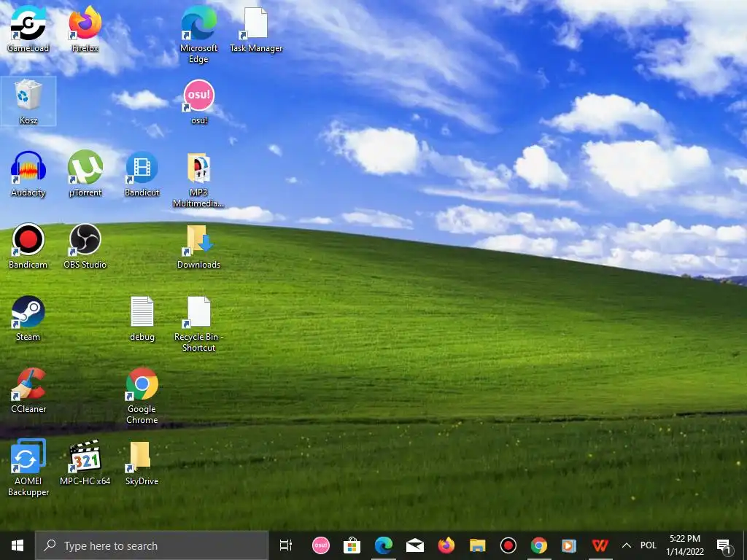Select the MPC-HC x64 desktop icon

click(85, 463)
